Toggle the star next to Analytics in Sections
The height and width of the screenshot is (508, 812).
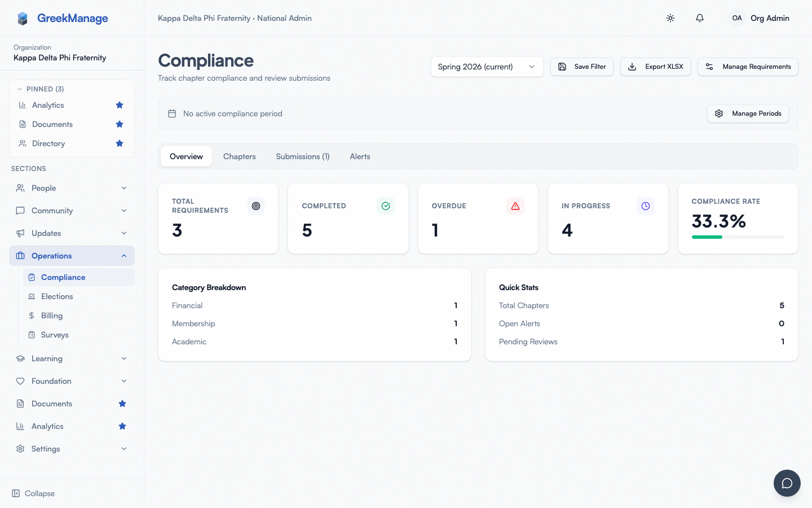[122, 426]
